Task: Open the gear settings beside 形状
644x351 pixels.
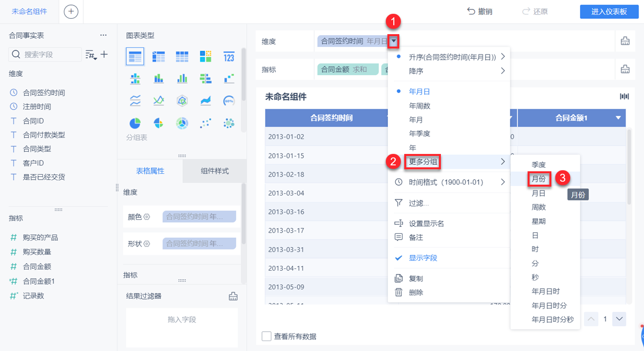Action: (x=147, y=244)
